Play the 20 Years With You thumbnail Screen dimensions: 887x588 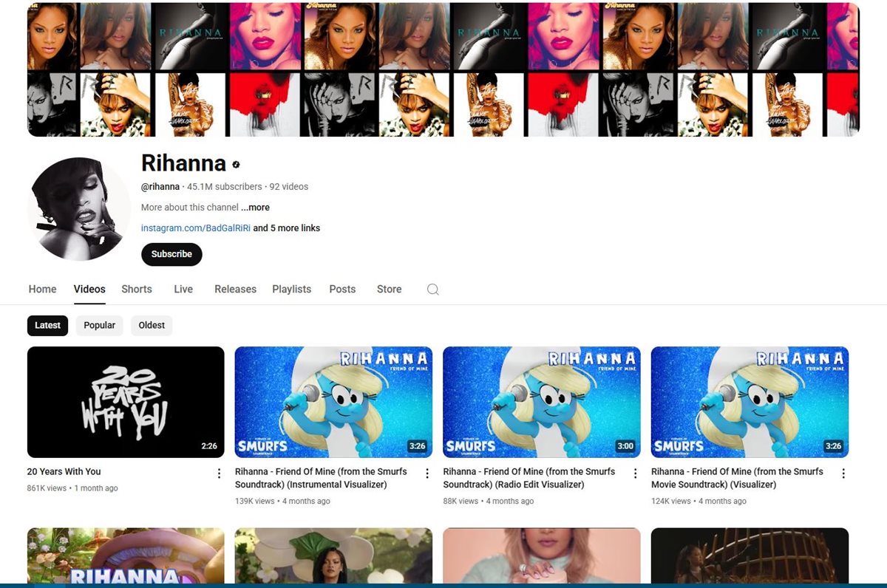(x=126, y=402)
